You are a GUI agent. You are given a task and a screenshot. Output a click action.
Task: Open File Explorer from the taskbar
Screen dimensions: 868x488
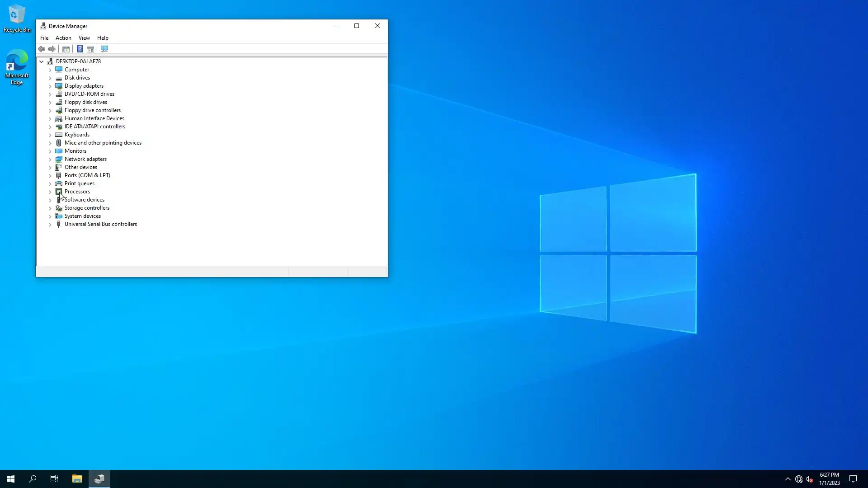click(77, 479)
